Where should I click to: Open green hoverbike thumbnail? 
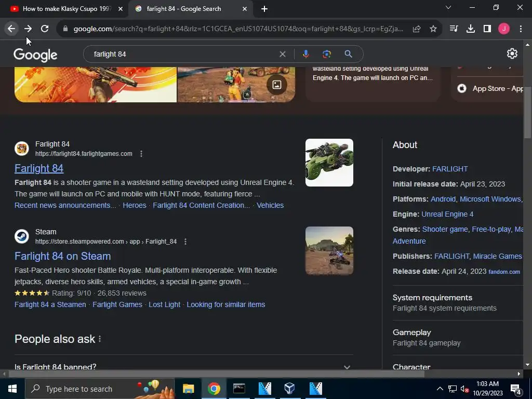pyautogui.click(x=329, y=163)
